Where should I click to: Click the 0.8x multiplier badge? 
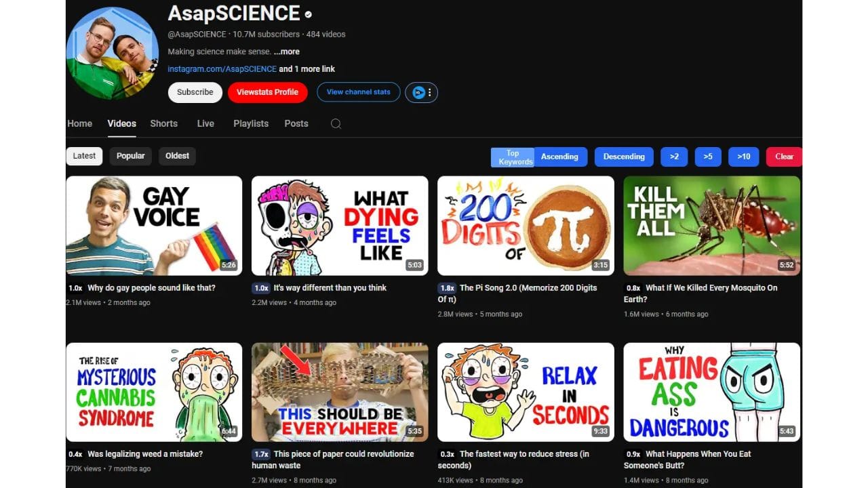633,288
